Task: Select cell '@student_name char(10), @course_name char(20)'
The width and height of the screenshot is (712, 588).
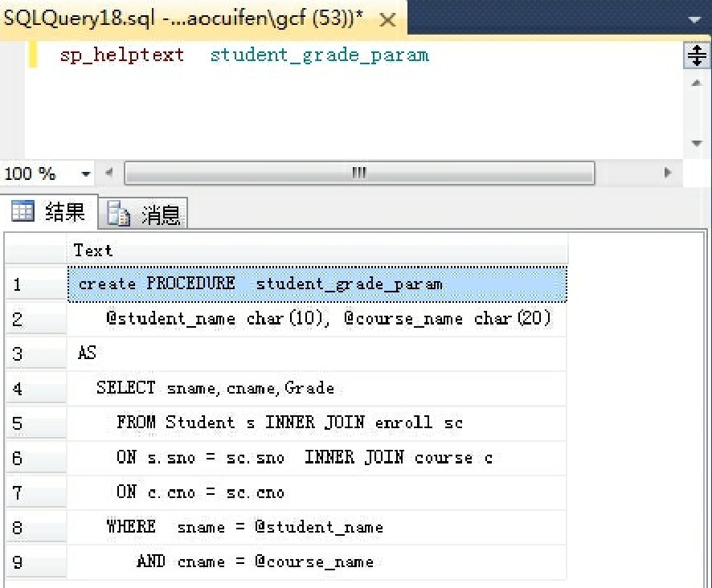Action: tap(317, 319)
